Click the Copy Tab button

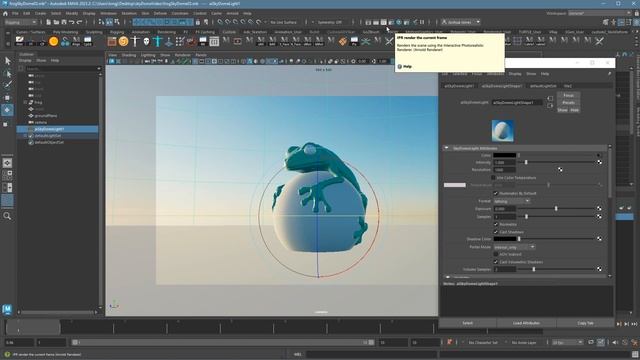585,323
